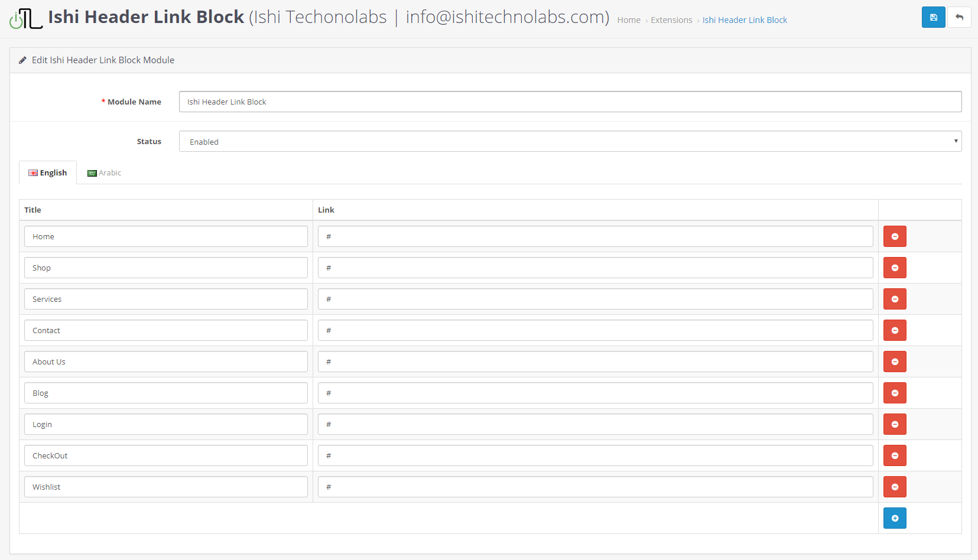Select the English language tab
This screenshot has width=978, height=560.
point(48,172)
